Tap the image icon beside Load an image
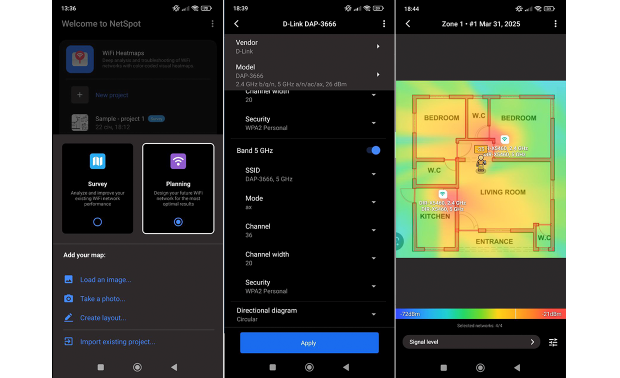This screenshot has height=378, width=620. coord(68,279)
